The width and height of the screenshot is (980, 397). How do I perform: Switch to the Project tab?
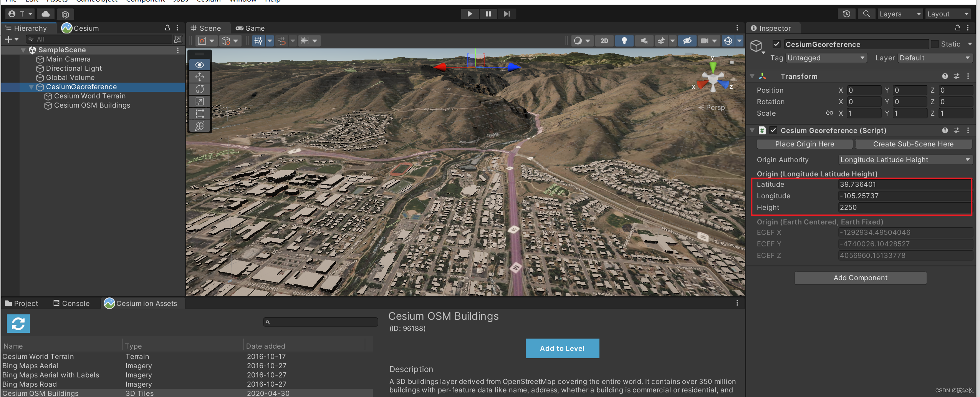click(22, 303)
